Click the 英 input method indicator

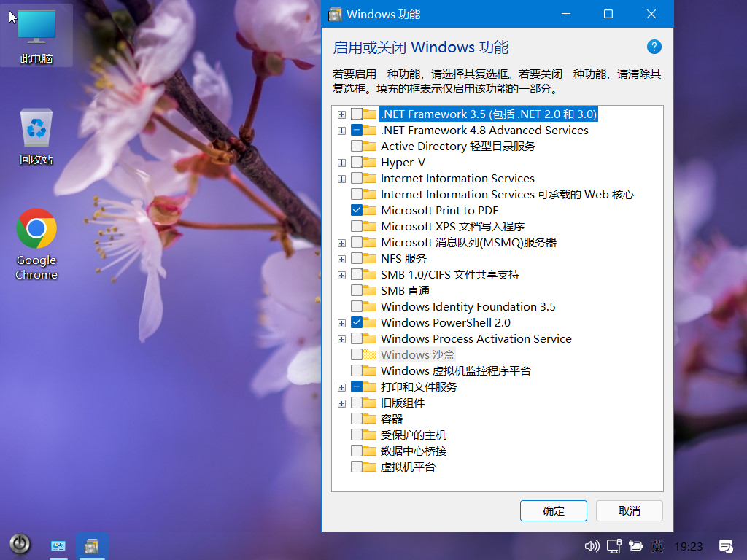click(x=657, y=545)
